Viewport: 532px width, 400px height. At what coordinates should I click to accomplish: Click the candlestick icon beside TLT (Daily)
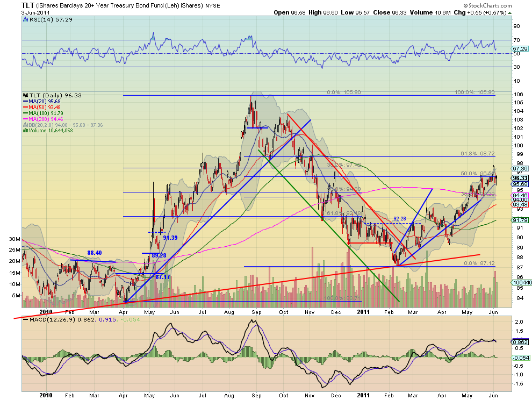pyautogui.click(x=25, y=95)
